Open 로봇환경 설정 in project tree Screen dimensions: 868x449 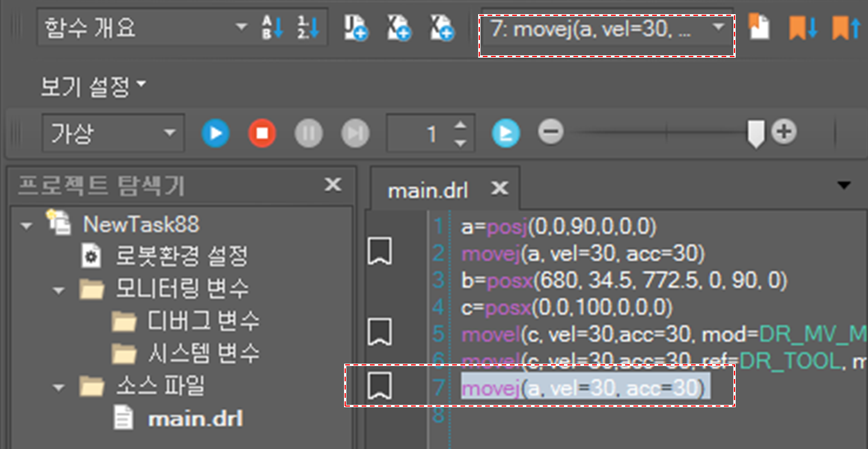click(181, 256)
